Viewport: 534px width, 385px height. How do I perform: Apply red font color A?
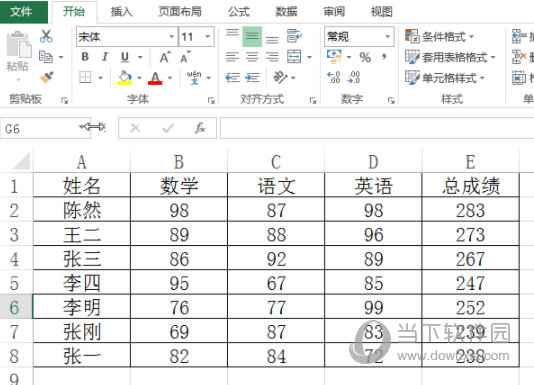(x=155, y=78)
